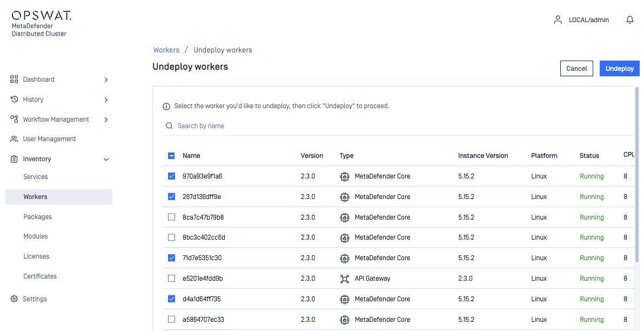Click the Workers breadcrumb link
Image resolution: width=644 pixels, height=331 pixels.
(166, 50)
